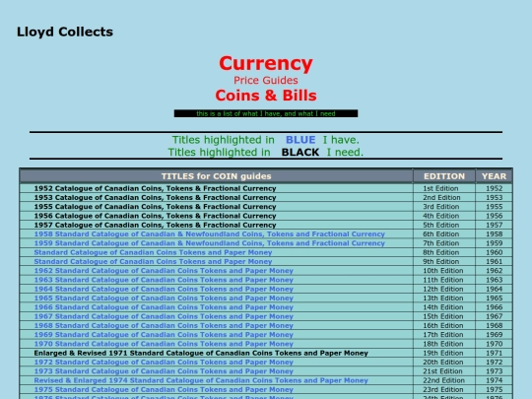Click the year '1971' cell
This screenshot has width=532, height=399.
coord(494,354)
